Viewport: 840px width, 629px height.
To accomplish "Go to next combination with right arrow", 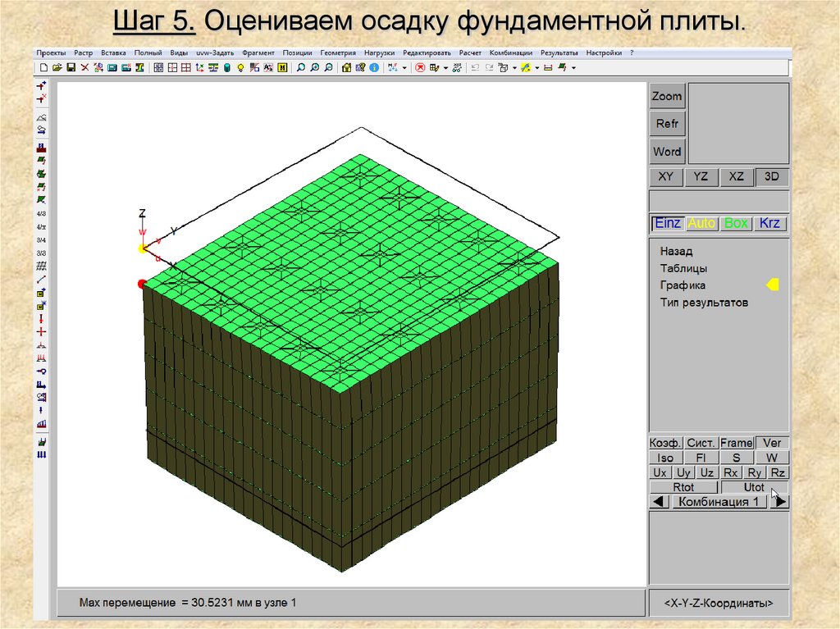I will tap(780, 502).
